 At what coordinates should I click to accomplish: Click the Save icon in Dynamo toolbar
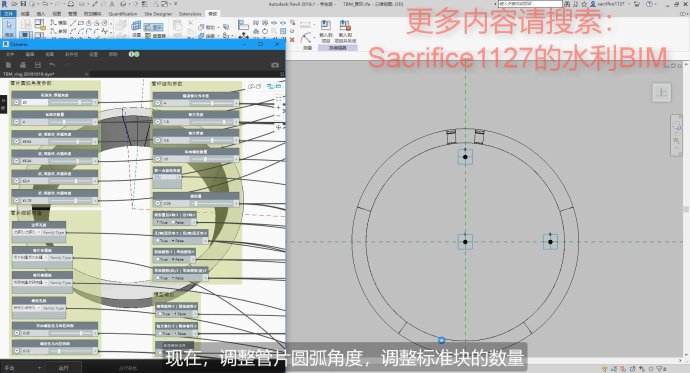37,65
